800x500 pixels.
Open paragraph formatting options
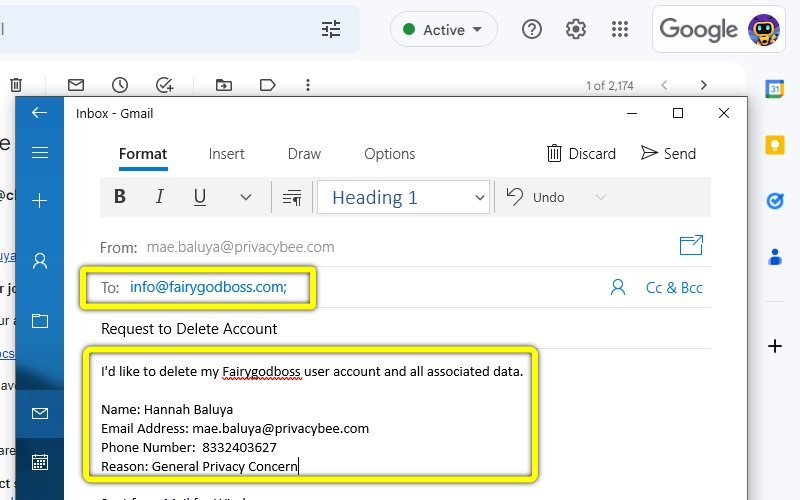292,198
